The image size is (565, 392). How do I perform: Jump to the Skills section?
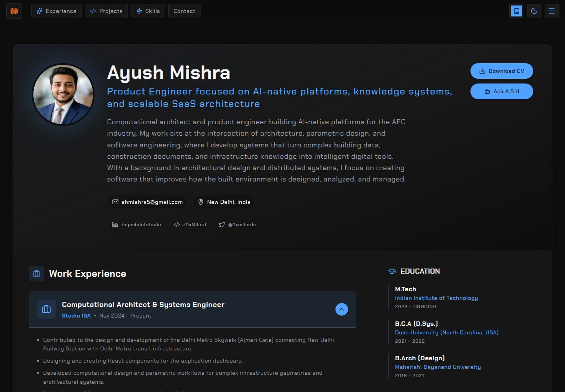coord(148,11)
